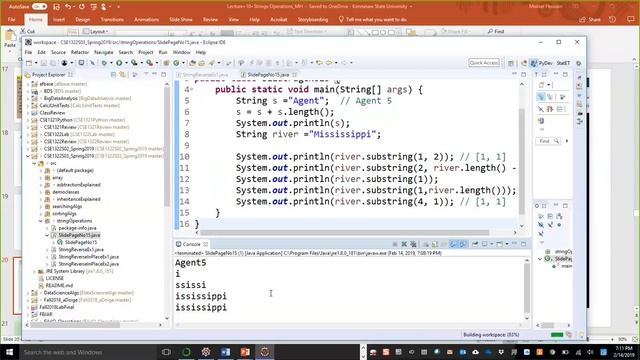
Task: Toggle Show Console on Standard Out change
Action: pyautogui.click(x=453, y=244)
